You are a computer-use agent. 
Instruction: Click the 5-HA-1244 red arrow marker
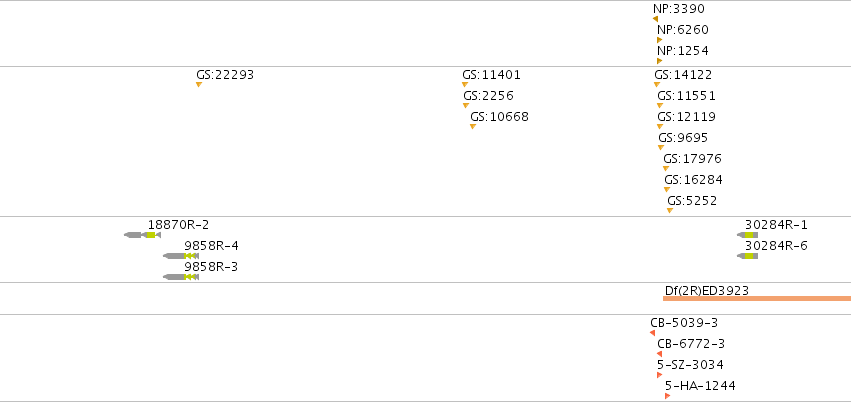coord(668,396)
